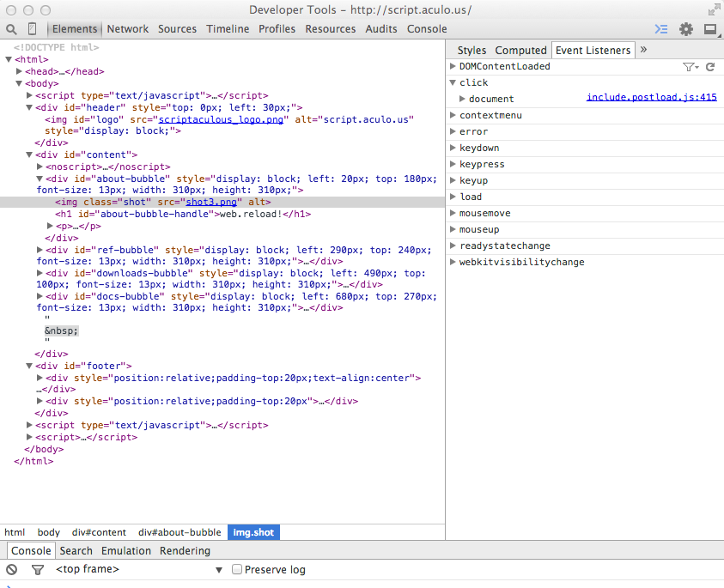Screen dimensions: 724x588
Task: Select the Event Listeners sidebar tab
Action: [593, 50]
